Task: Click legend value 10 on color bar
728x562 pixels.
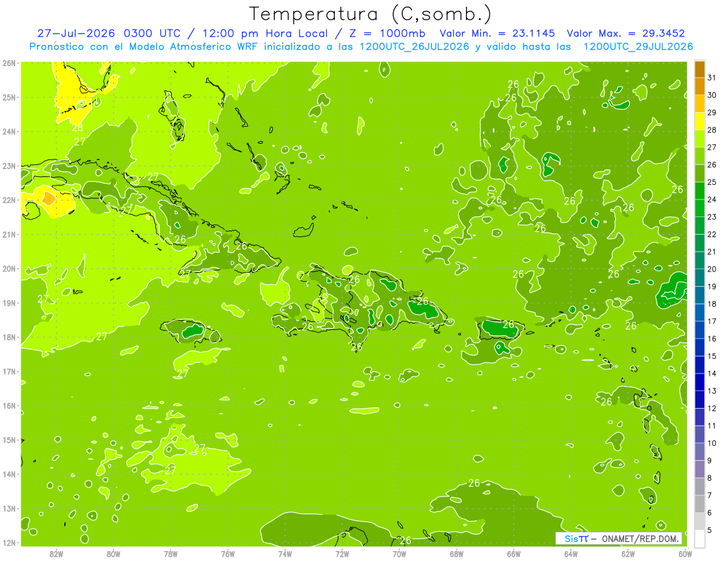Action: click(712, 443)
